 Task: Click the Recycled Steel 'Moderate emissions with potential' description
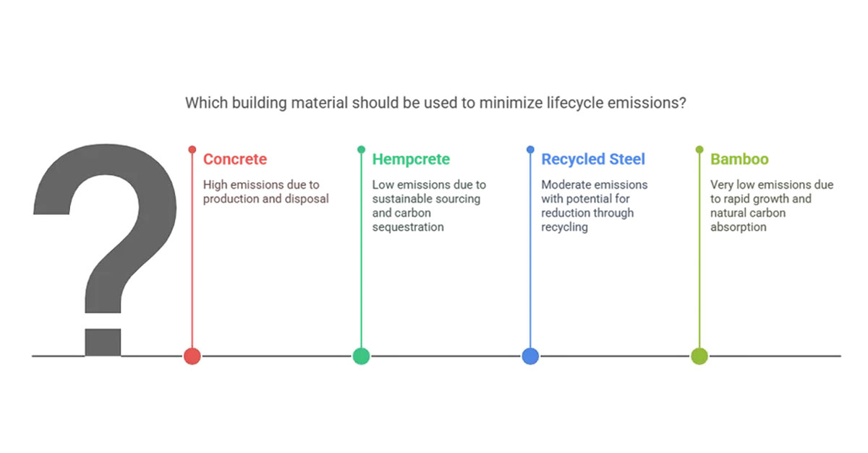point(595,206)
